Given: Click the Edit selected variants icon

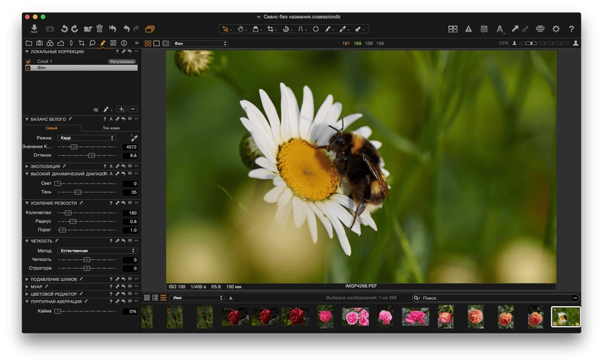Looking at the screenshot, I should (453, 29).
